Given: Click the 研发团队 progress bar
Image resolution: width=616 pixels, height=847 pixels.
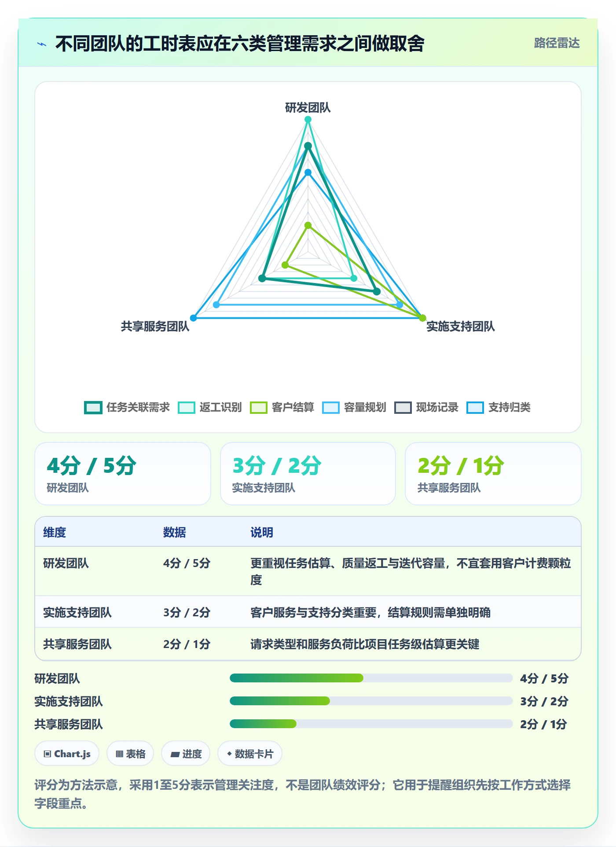Looking at the screenshot, I should 371,678.
